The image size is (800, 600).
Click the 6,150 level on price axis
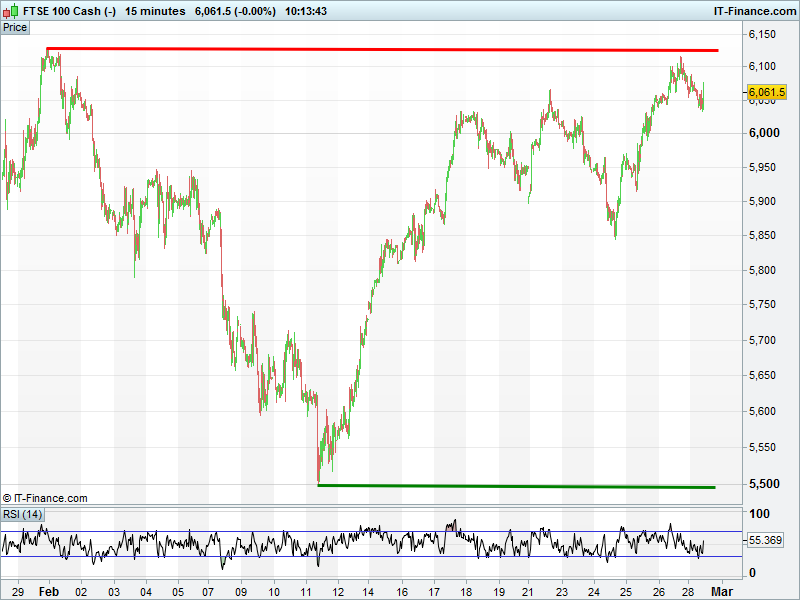(763, 35)
